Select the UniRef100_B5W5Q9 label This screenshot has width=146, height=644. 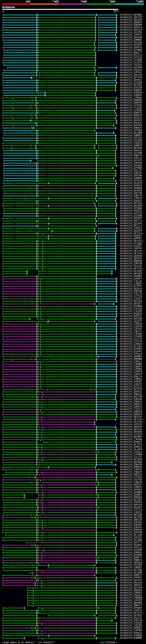click(131, 100)
